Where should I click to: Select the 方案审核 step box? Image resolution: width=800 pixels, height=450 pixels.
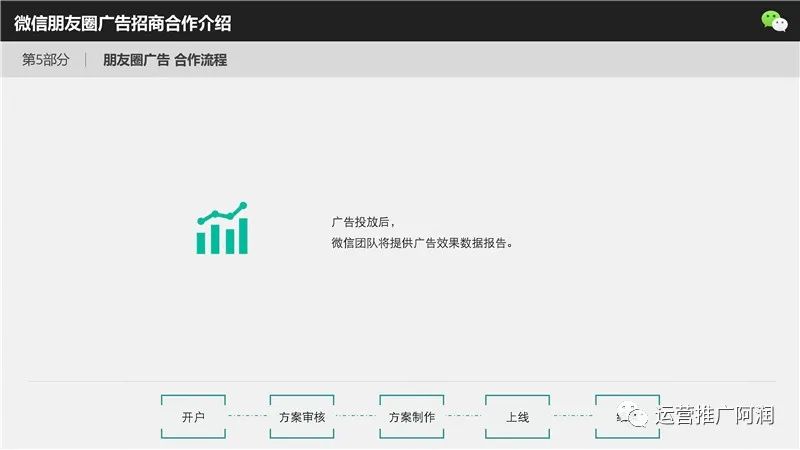[302, 416]
